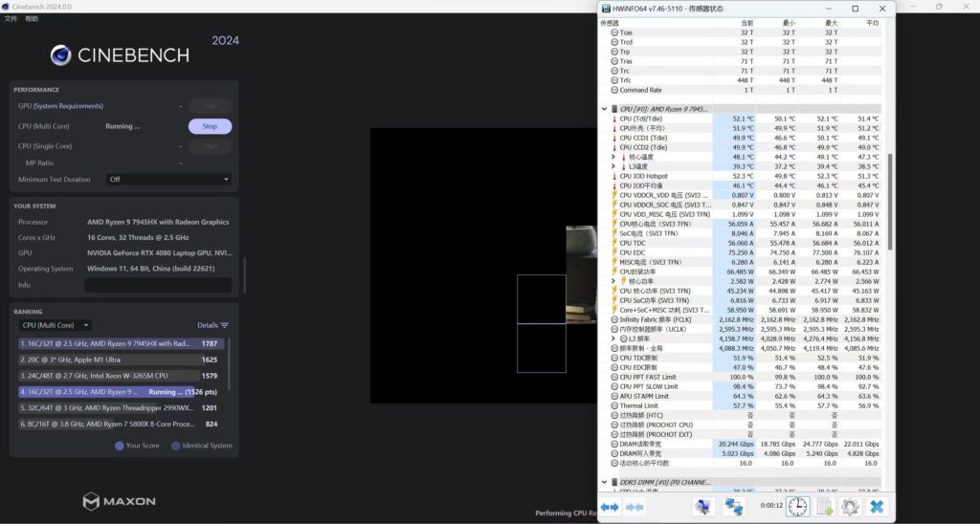Click the lightning icon beside CPU EDC
Screen dimensions: 980x524
point(614,252)
